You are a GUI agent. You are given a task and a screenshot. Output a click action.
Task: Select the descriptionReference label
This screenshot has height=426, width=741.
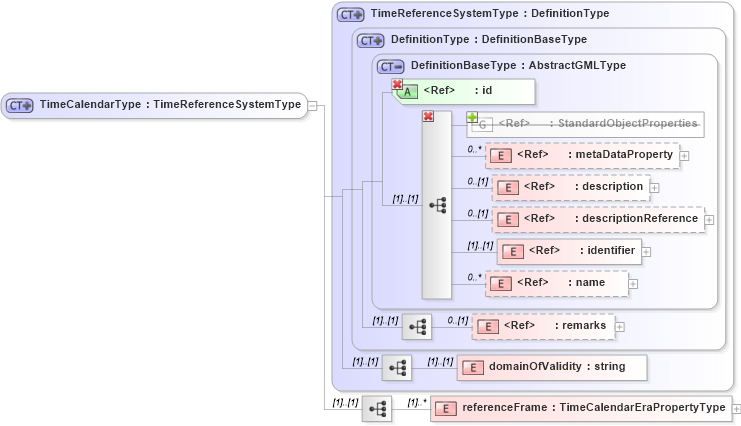tap(611, 218)
